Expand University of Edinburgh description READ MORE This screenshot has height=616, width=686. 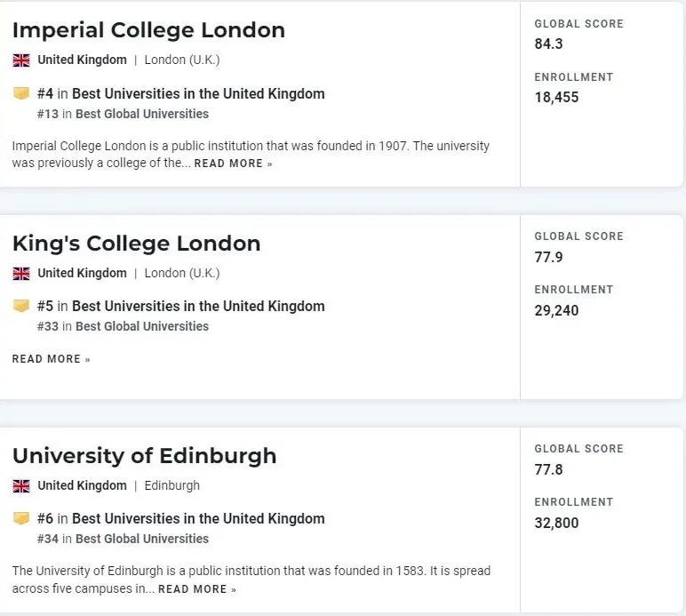click(197, 589)
